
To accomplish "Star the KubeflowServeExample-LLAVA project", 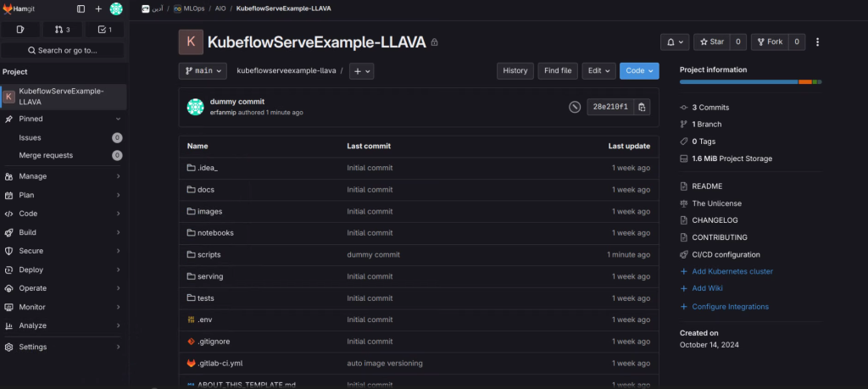I will coord(710,42).
